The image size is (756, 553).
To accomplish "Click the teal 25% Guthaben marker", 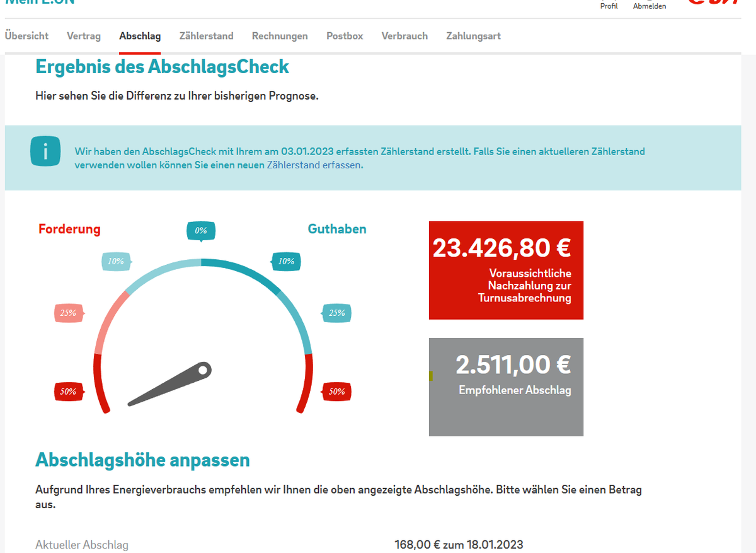I will point(336,313).
